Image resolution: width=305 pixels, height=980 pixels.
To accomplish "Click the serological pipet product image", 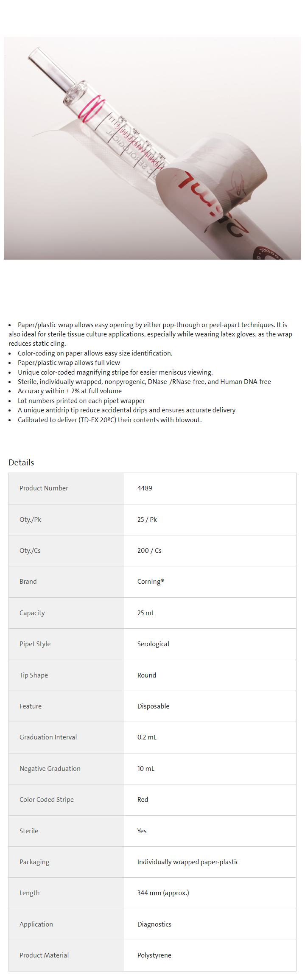I will [152, 148].
